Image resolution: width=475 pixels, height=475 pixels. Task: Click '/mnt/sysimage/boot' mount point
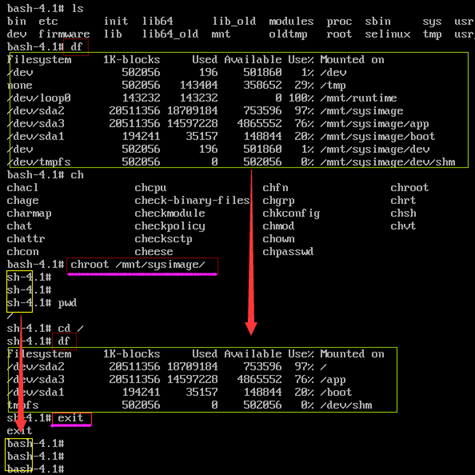pos(377,137)
